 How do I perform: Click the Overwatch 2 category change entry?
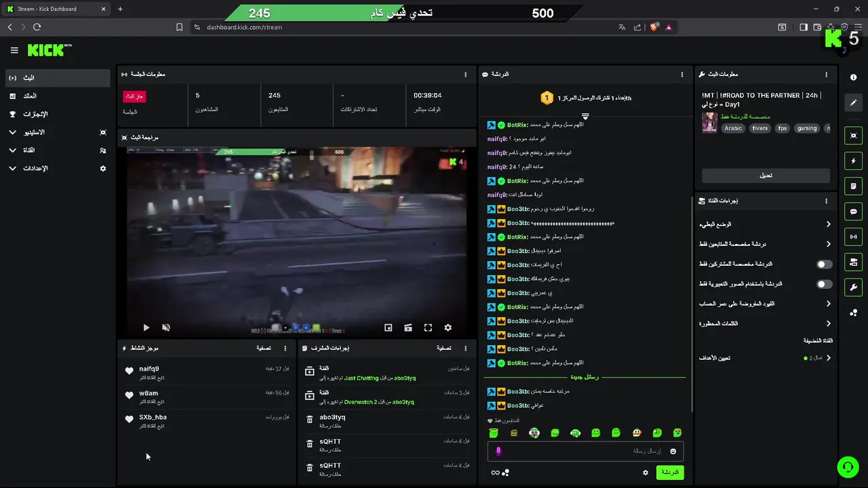(x=387, y=396)
